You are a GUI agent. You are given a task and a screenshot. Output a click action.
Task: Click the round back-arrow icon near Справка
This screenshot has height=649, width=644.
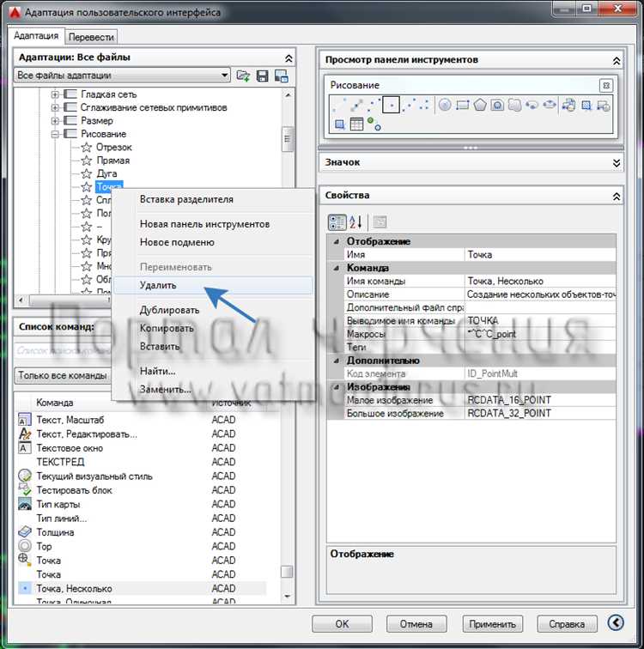point(616,622)
